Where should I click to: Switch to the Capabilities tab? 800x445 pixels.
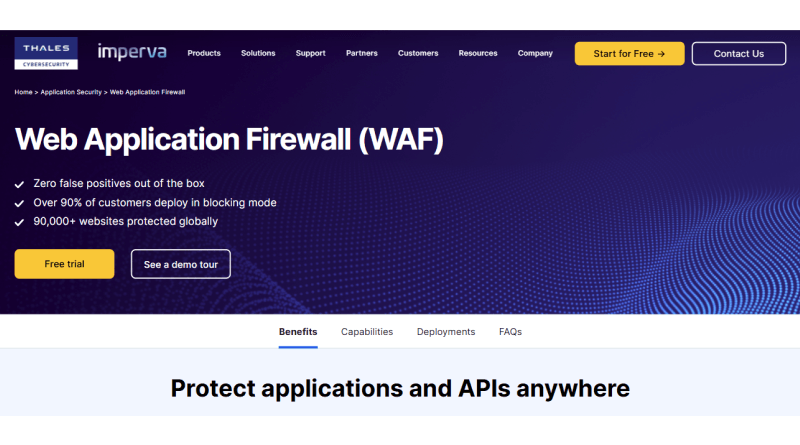point(367,332)
